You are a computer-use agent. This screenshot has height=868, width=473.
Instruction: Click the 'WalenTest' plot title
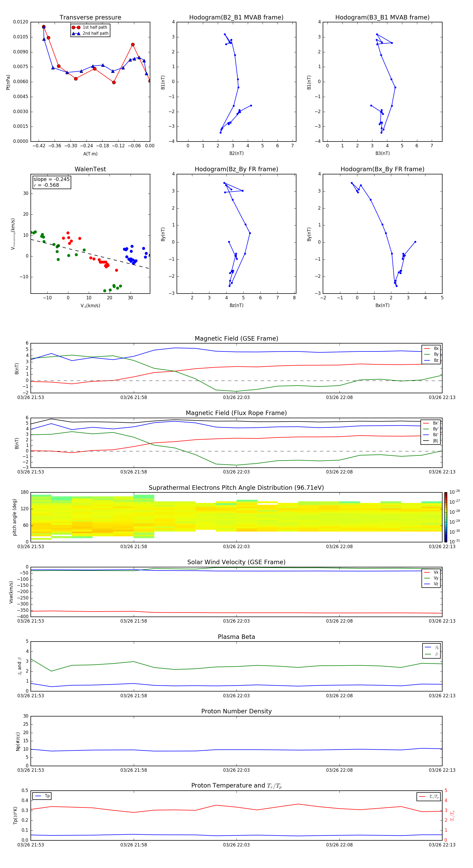(x=90, y=169)
